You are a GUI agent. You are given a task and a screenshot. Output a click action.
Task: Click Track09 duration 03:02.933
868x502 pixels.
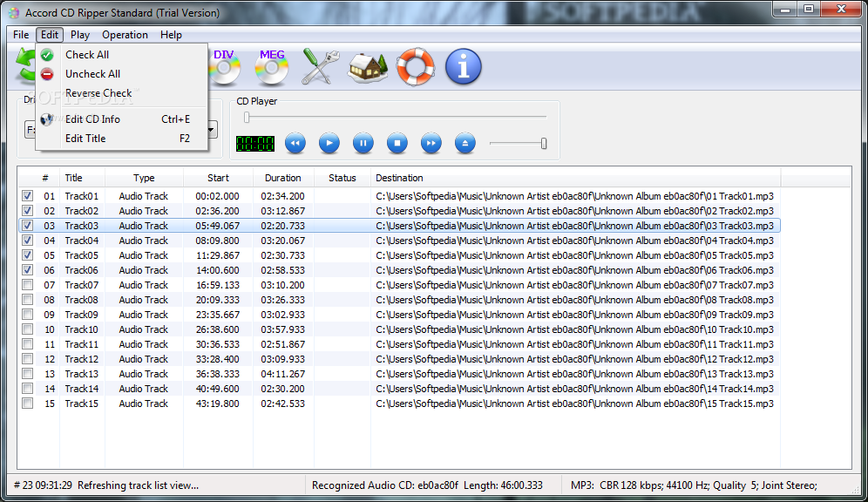283,315
